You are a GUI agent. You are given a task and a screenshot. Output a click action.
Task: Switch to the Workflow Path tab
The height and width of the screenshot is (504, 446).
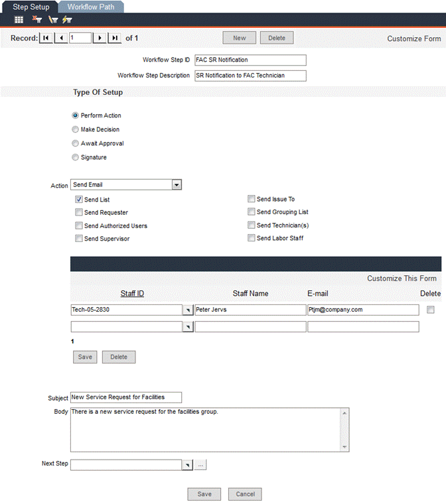coord(91,7)
